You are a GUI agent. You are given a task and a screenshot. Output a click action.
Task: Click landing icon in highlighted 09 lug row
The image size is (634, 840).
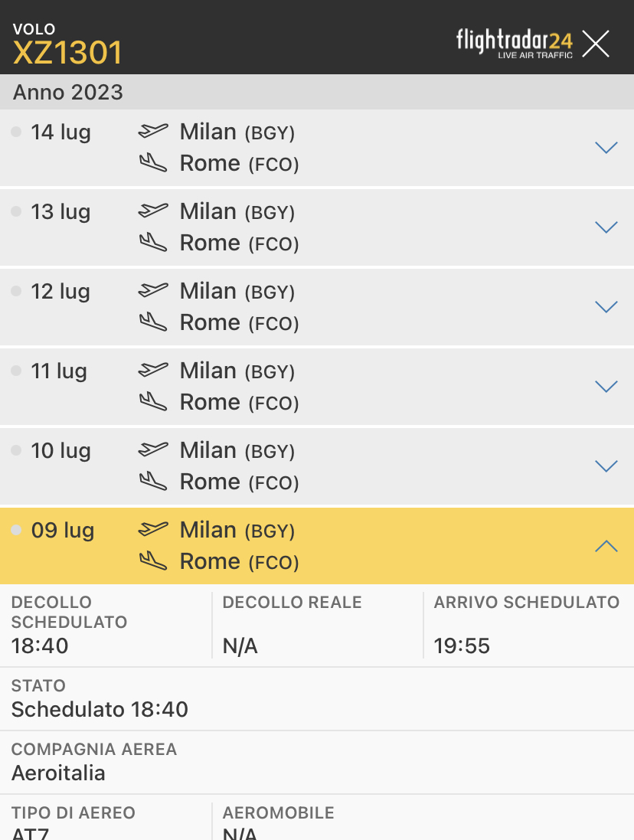pyautogui.click(x=152, y=561)
